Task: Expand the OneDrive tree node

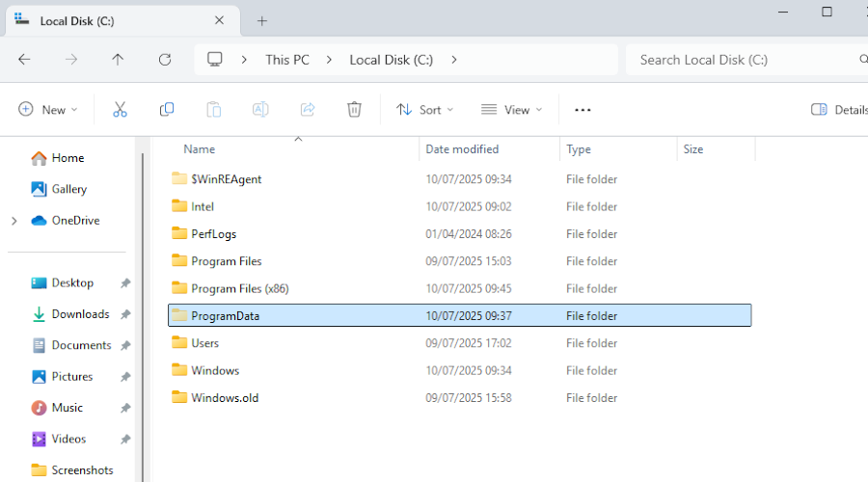Action: tap(14, 221)
